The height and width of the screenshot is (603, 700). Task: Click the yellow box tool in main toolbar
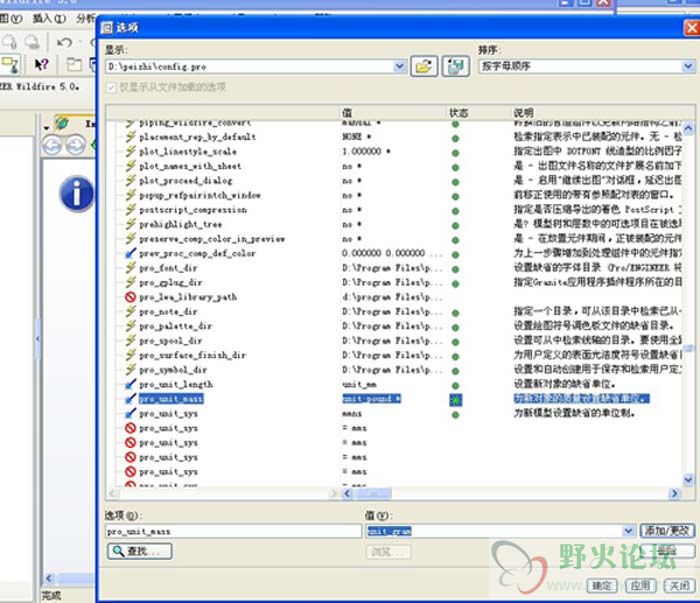10,65
